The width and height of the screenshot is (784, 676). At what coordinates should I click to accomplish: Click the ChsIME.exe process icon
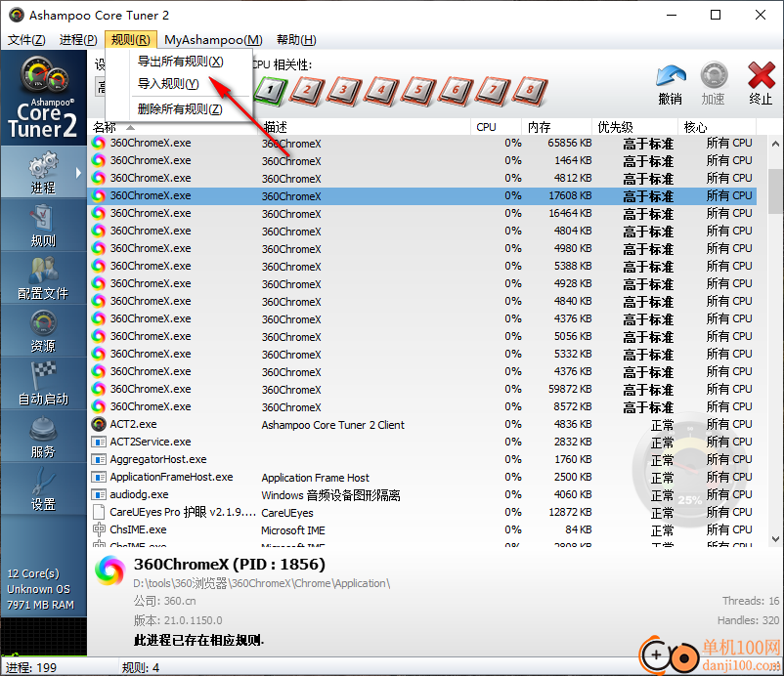pyautogui.click(x=99, y=529)
